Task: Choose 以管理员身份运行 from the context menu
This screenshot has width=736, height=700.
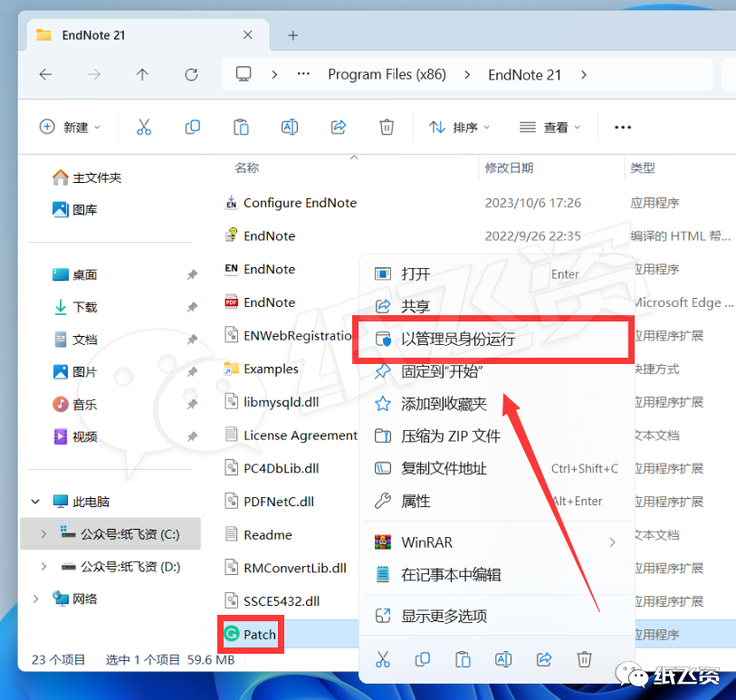Action: point(498,339)
